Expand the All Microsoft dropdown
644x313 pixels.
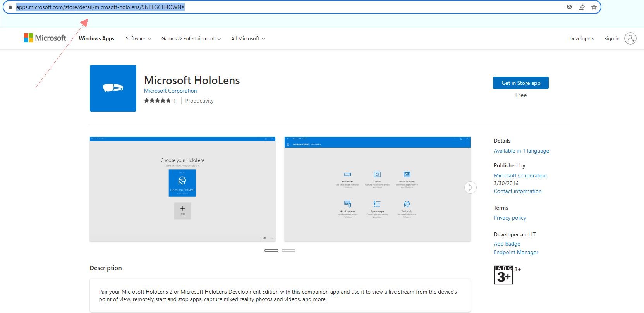pos(248,39)
